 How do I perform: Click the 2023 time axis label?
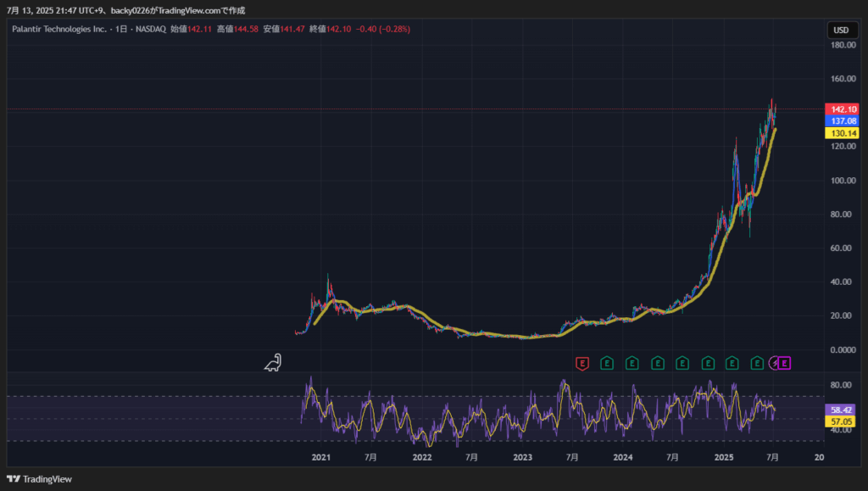tap(522, 457)
